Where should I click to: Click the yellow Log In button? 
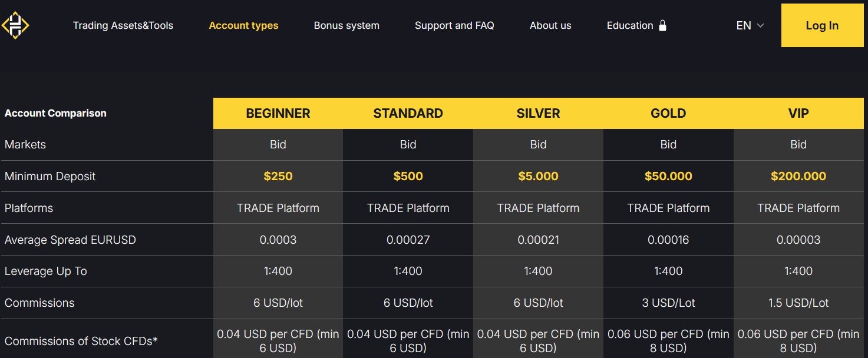tap(822, 25)
